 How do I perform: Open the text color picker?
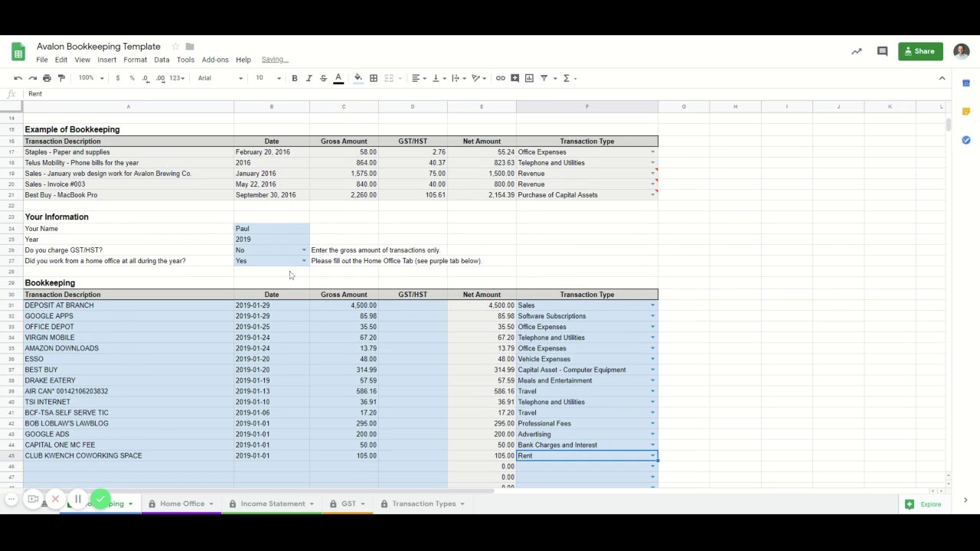click(338, 78)
